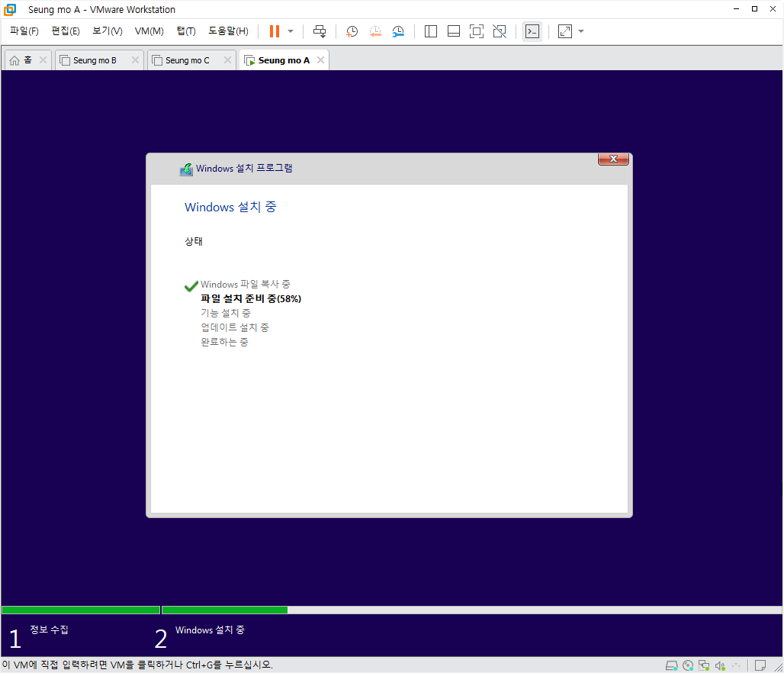
Task: Click the '완료하는 중' step
Action: click(224, 343)
